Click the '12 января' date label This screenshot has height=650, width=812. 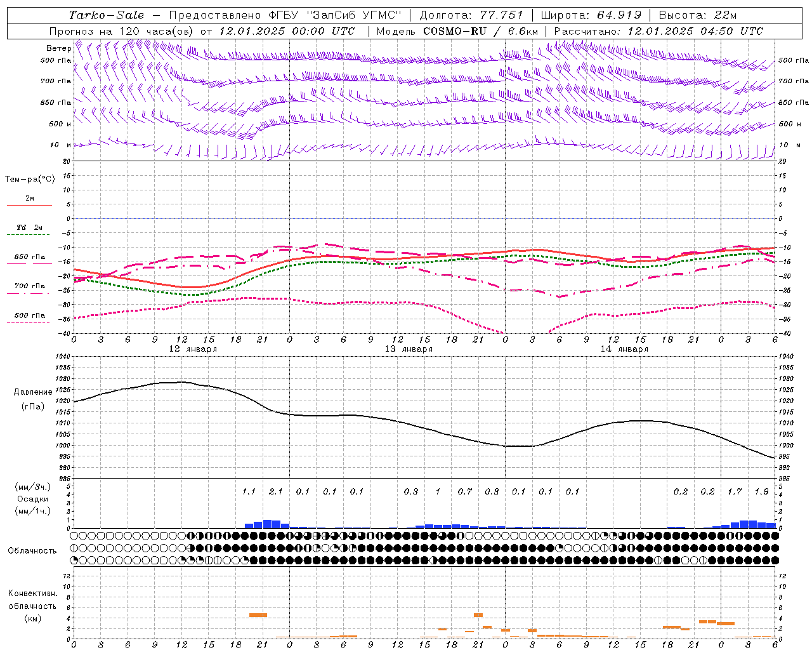coord(193,348)
